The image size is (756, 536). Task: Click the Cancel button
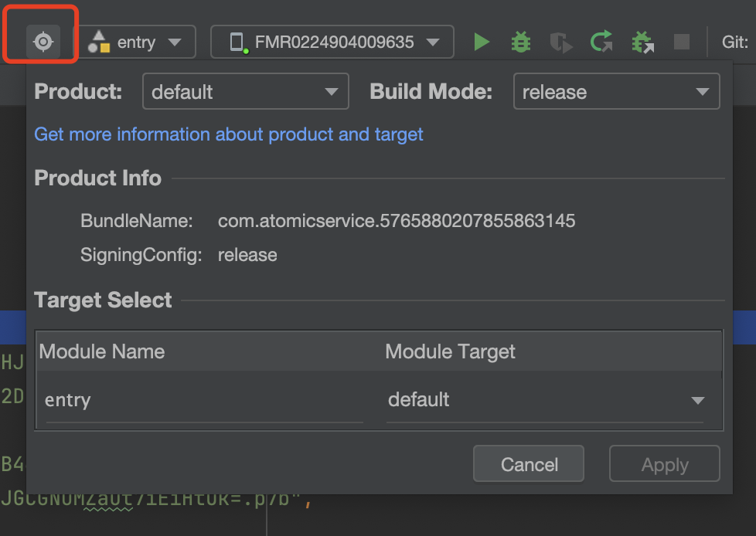click(529, 463)
